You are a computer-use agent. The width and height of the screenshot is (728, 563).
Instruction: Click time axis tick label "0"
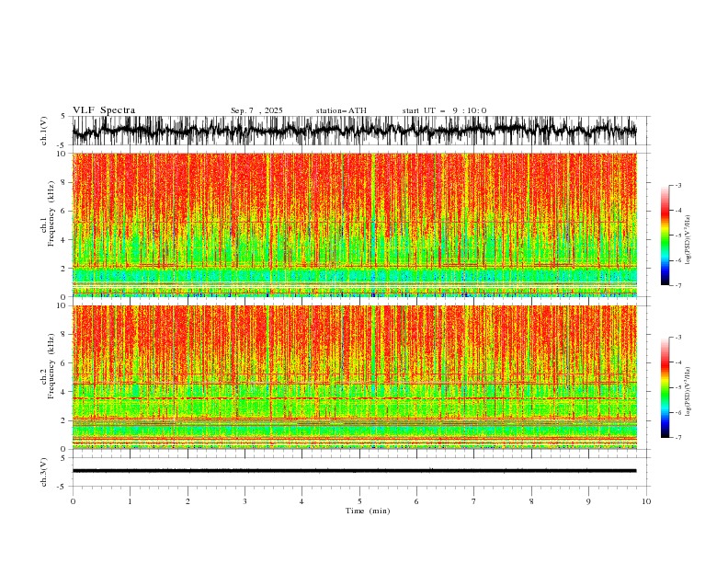click(73, 501)
